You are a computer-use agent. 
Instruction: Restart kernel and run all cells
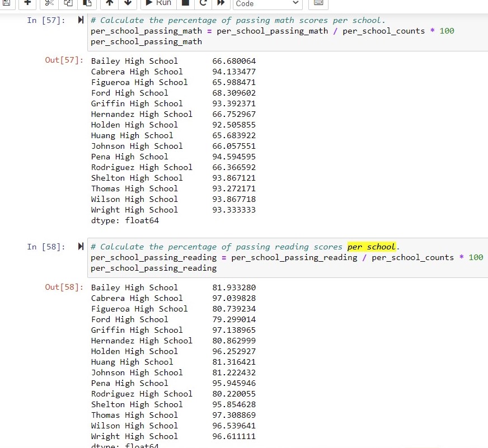coord(220,4)
